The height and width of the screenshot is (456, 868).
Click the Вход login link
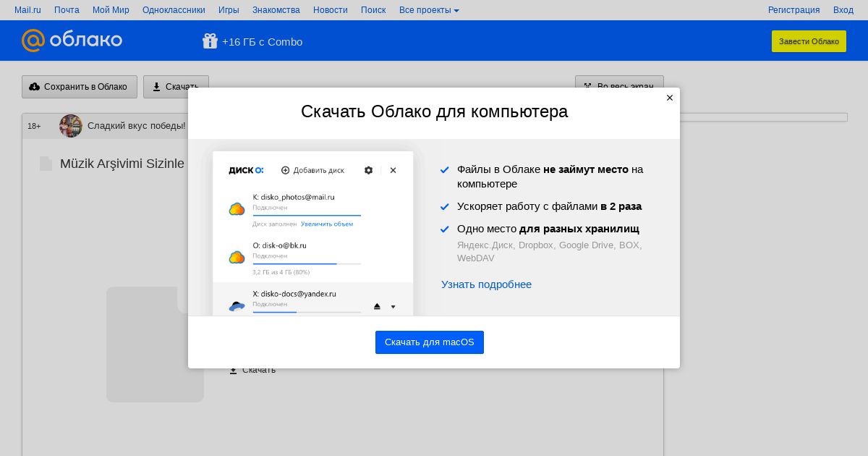pos(843,10)
